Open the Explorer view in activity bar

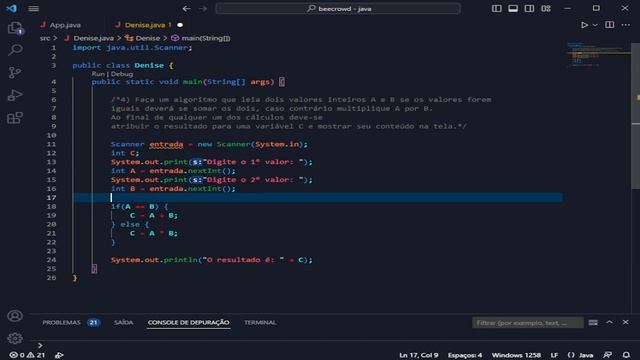point(15,28)
